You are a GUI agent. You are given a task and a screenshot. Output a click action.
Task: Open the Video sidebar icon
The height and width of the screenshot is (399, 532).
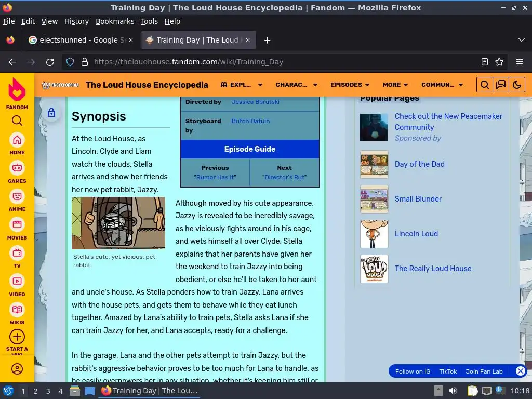pyautogui.click(x=17, y=281)
